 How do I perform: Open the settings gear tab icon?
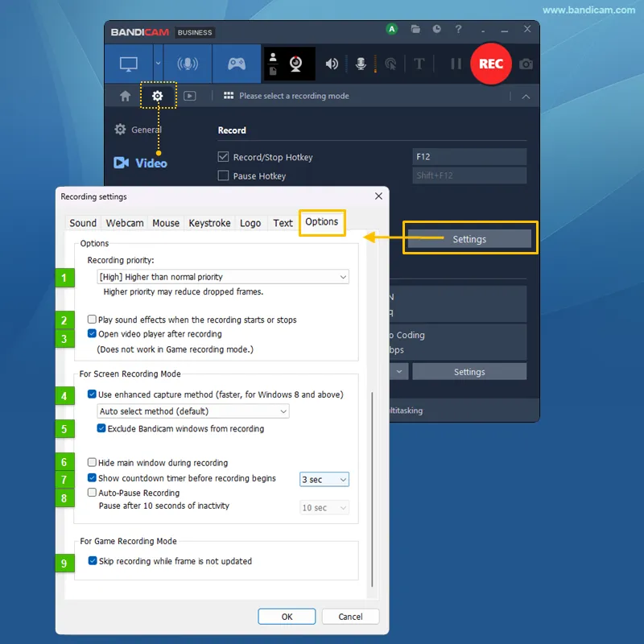[158, 96]
